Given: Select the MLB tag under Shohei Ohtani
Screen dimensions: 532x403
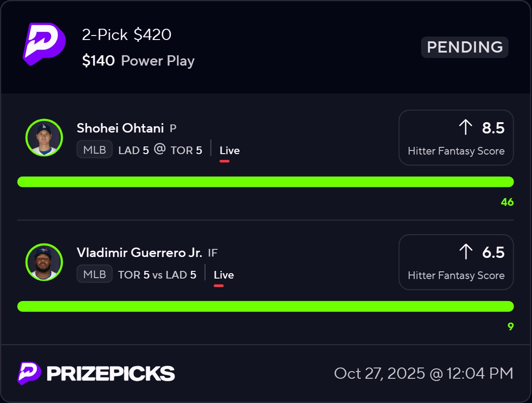Looking at the screenshot, I should pyautogui.click(x=94, y=150).
